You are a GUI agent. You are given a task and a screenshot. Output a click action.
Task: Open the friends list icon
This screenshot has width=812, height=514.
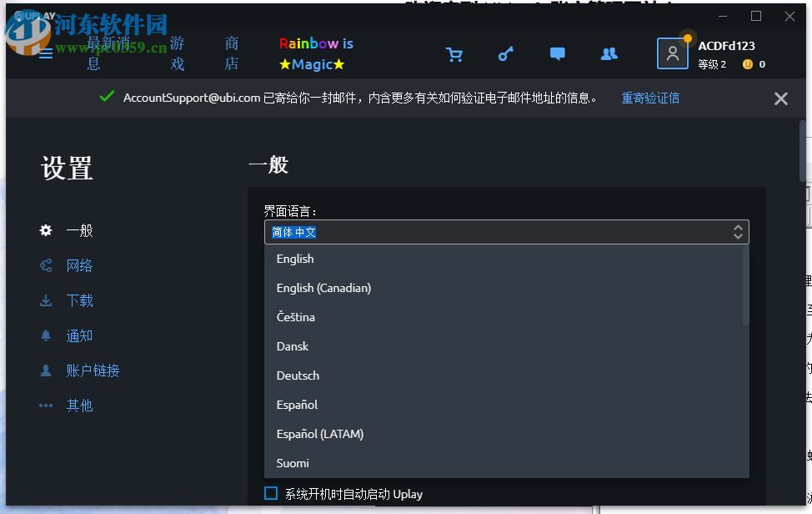click(x=609, y=53)
